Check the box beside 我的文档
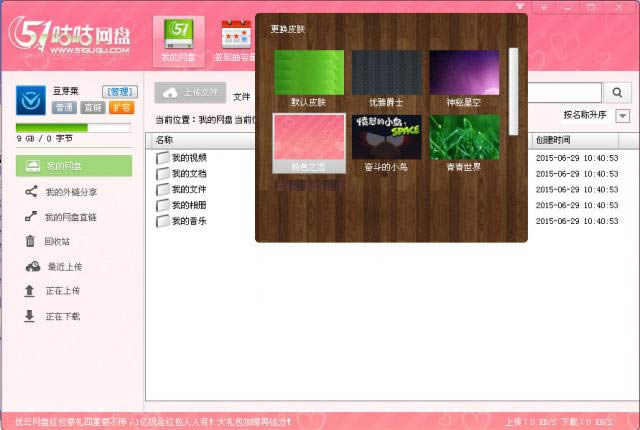This screenshot has width=640, height=430. point(162,174)
